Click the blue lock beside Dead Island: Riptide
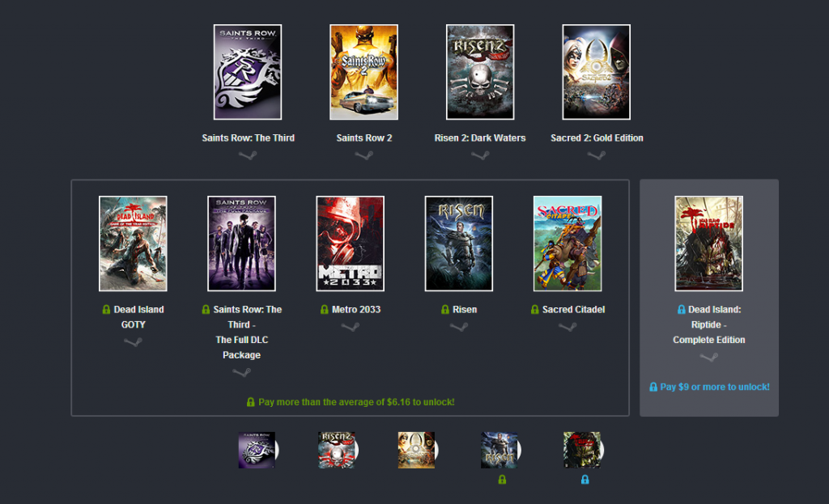829x504 pixels. pyautogui.click(x=681, y=310)
